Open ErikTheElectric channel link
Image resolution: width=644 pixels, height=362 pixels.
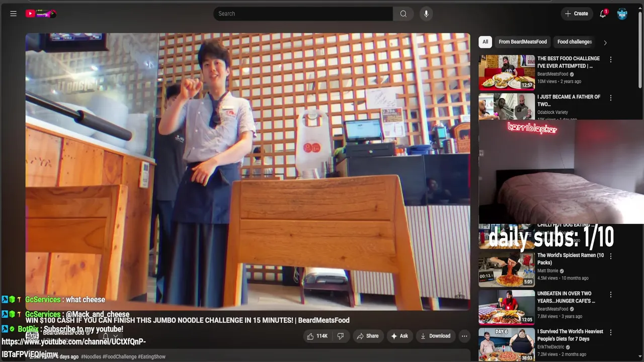click(551, 347)
